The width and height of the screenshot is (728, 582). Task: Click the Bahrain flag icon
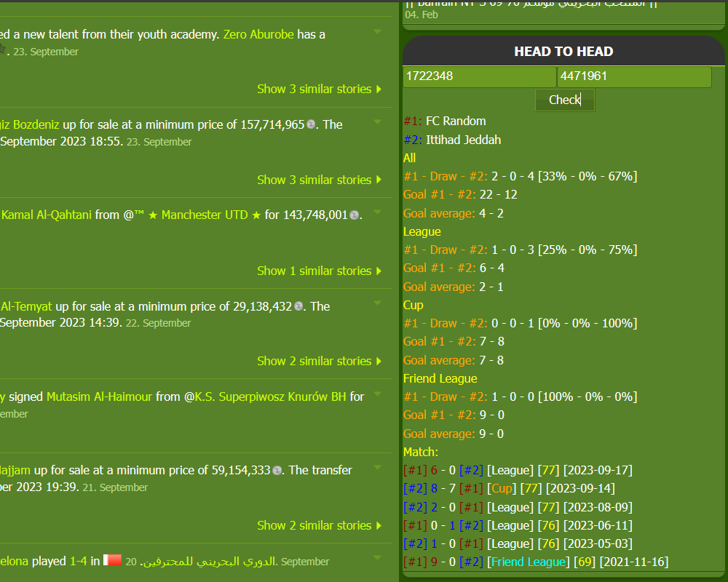[x=113, y=561]
